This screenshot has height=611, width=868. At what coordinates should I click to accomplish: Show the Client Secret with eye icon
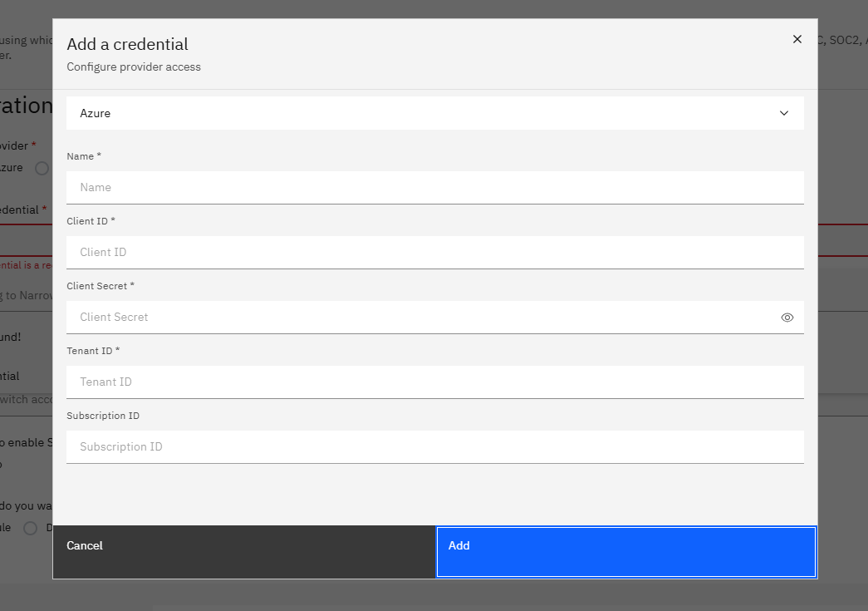[x=787, y=318]
